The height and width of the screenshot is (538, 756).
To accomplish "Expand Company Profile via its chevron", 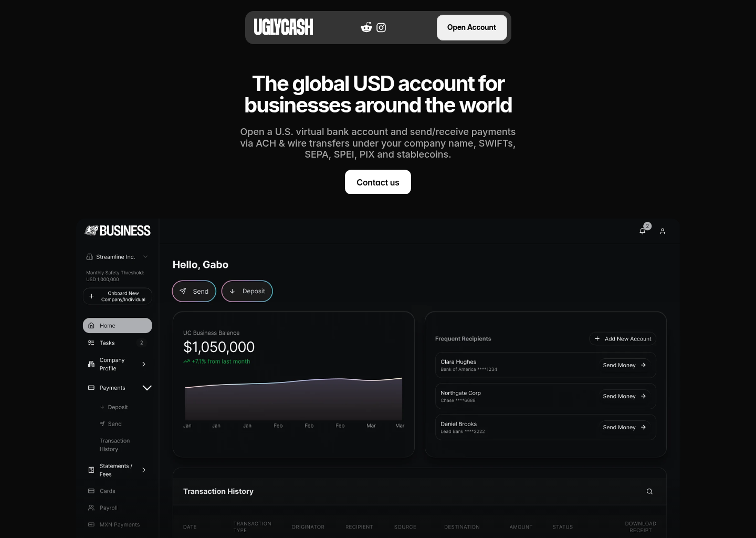I will coord(144,364).
